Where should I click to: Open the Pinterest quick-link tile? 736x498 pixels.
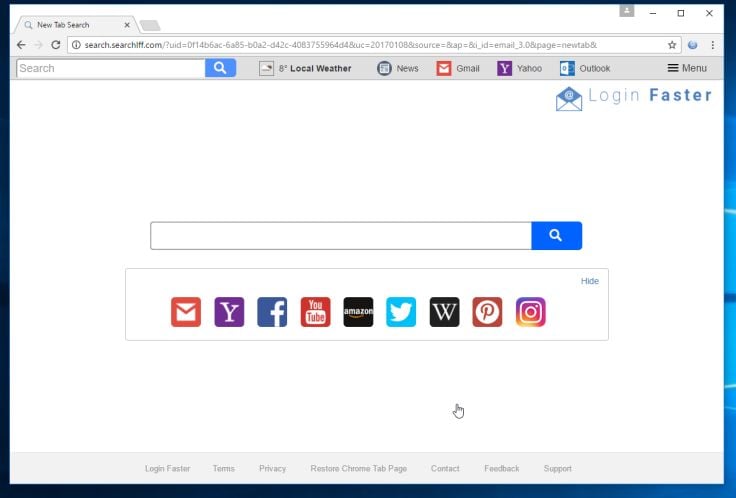(x=487, y=312)
